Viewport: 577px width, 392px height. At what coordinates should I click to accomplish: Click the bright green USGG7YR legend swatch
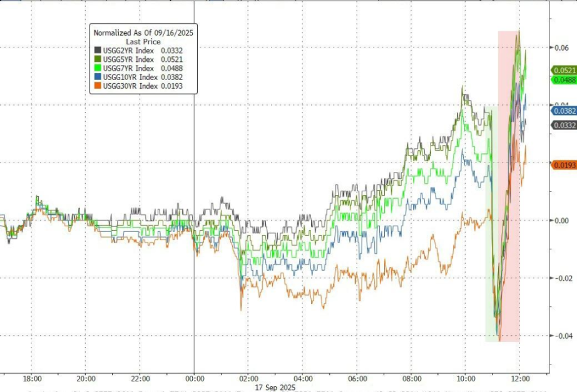(98, 68)
